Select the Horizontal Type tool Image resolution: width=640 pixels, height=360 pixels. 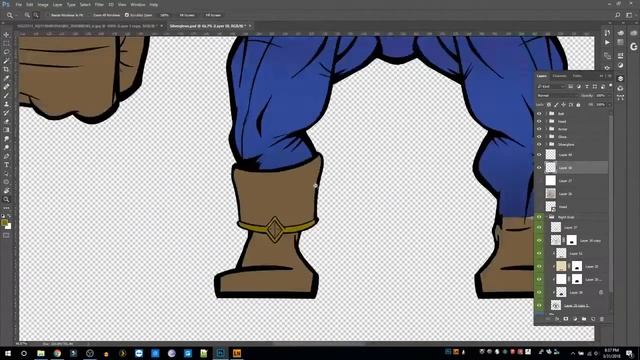(x=6, y=165)
